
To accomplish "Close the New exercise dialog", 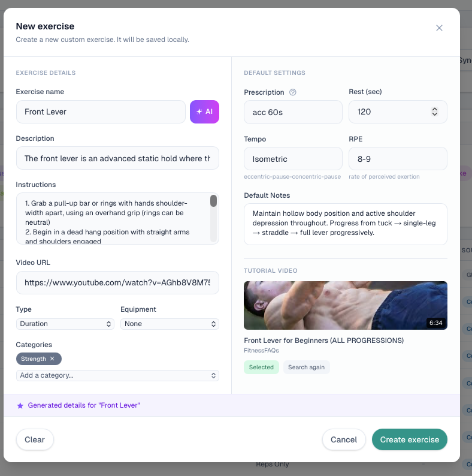I will tap(439, 28).
